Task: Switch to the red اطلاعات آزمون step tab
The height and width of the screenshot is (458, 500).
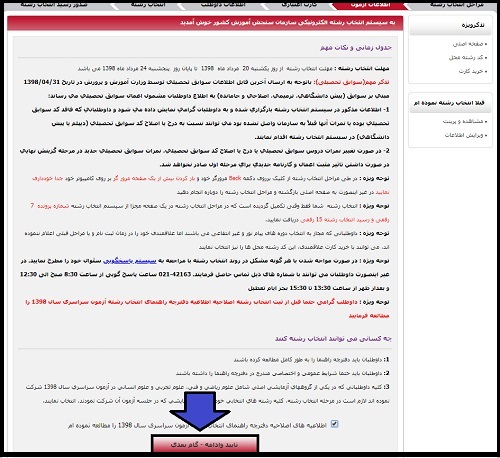Action: (370, 5)
